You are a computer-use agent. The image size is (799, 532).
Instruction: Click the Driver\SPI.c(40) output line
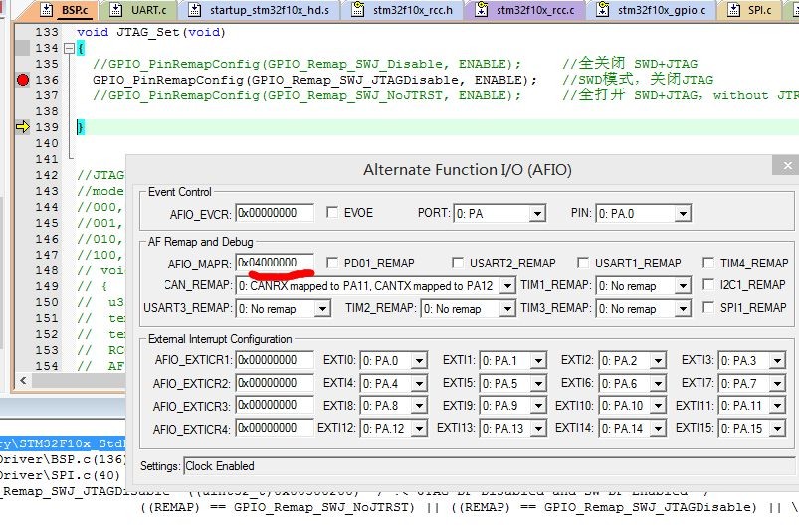click(60, 475)
